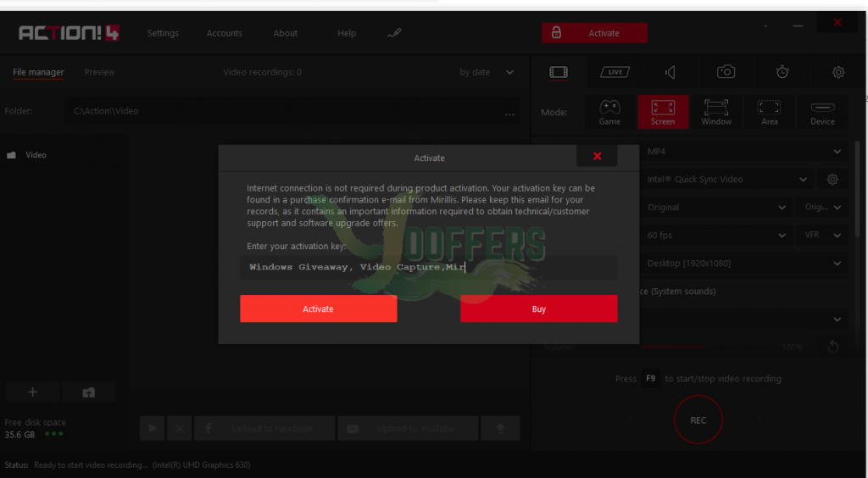Screen dimensions: 868x478
Task: Click the '35.6 GB' free space value
Action: 20,434
